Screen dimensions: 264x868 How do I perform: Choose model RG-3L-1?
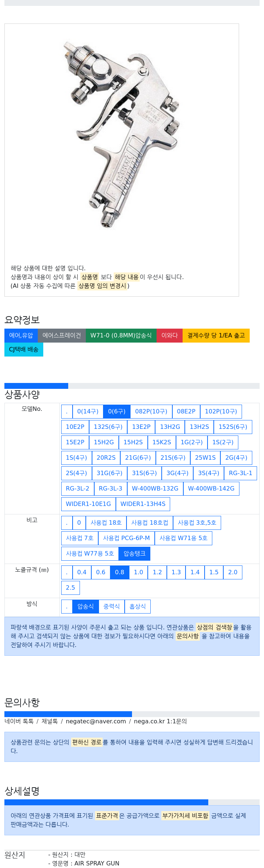coord(240,473)
